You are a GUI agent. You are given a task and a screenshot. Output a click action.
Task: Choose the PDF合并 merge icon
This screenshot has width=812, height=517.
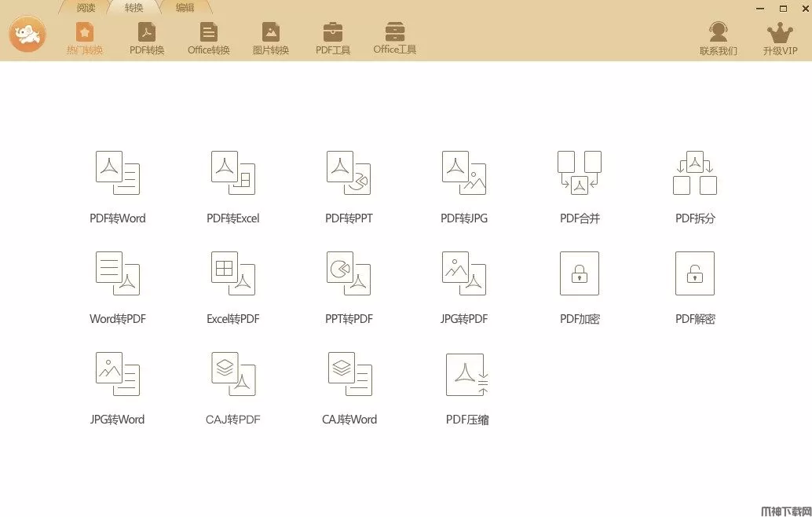pos(580,173)
